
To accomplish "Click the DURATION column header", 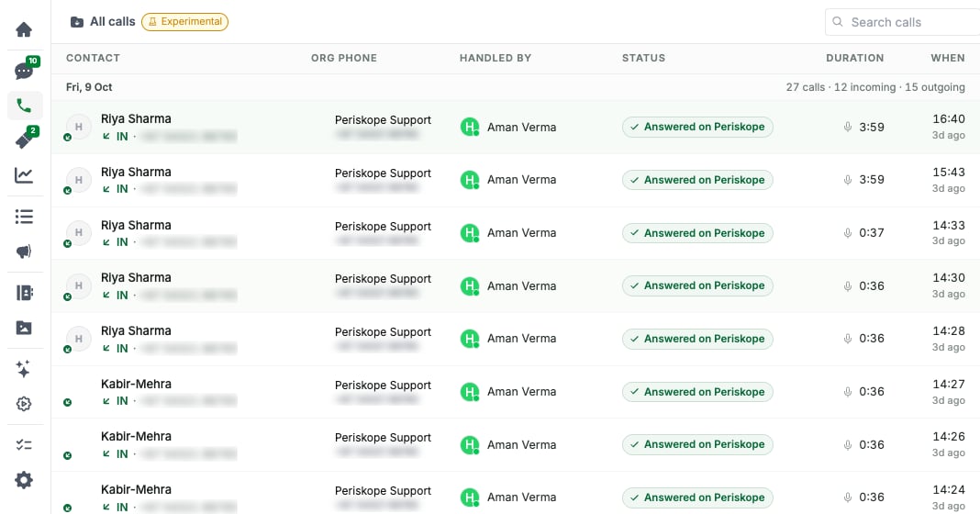I will pyautogui.click(x=855, y=58).
